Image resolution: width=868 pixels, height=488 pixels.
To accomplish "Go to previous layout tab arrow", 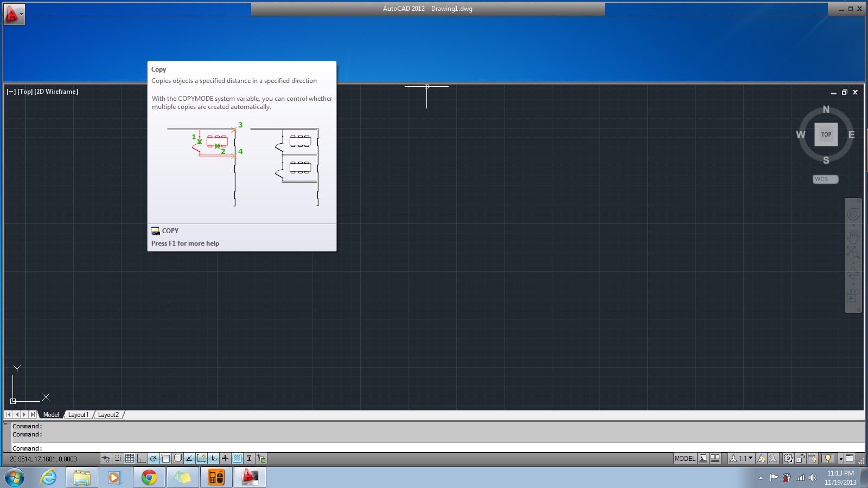I will 16,414.
